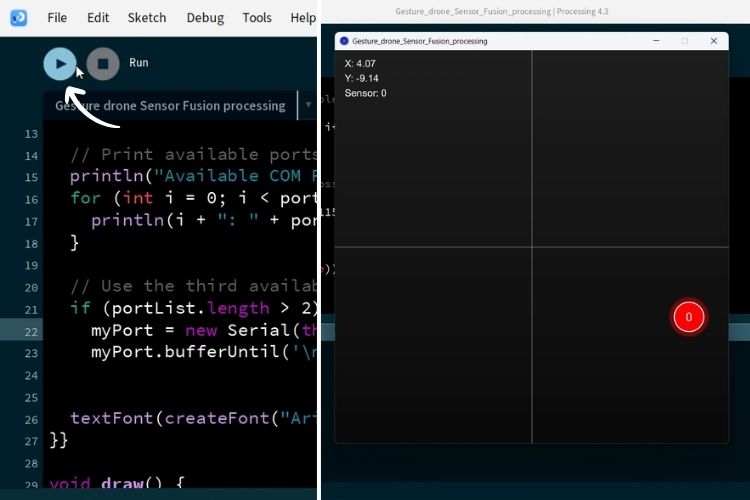
Task: Open the Help menu
Action: 302,18
